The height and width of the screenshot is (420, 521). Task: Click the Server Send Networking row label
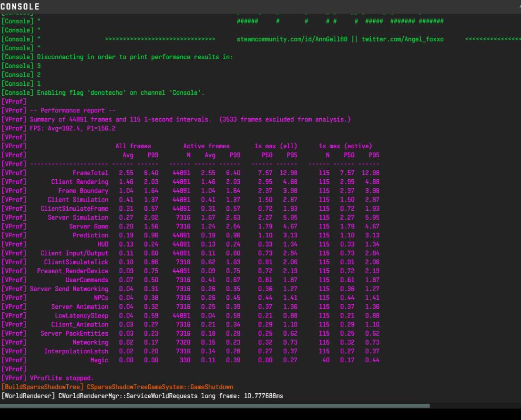click(69, 289)
